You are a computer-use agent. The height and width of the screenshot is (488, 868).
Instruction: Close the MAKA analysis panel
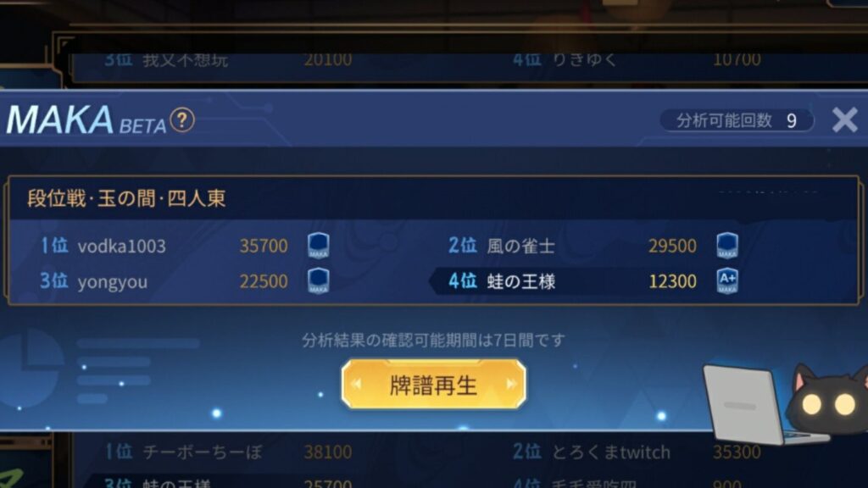[845, 119]
